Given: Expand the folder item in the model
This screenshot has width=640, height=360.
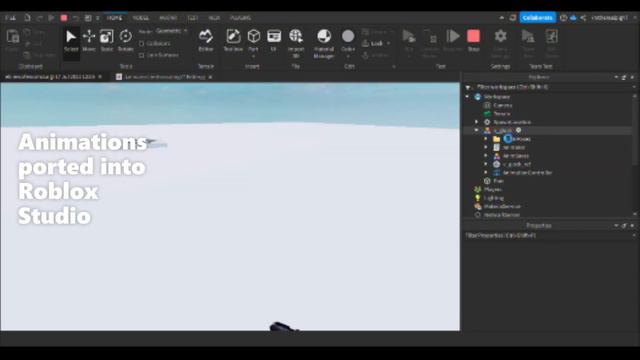Looking at the screenshot, I should click(486, 139).
